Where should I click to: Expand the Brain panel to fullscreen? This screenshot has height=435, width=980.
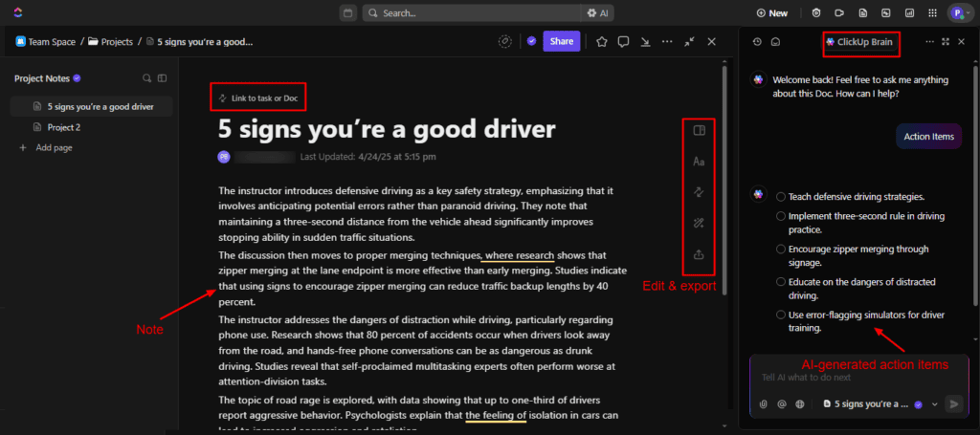[946, 42]
